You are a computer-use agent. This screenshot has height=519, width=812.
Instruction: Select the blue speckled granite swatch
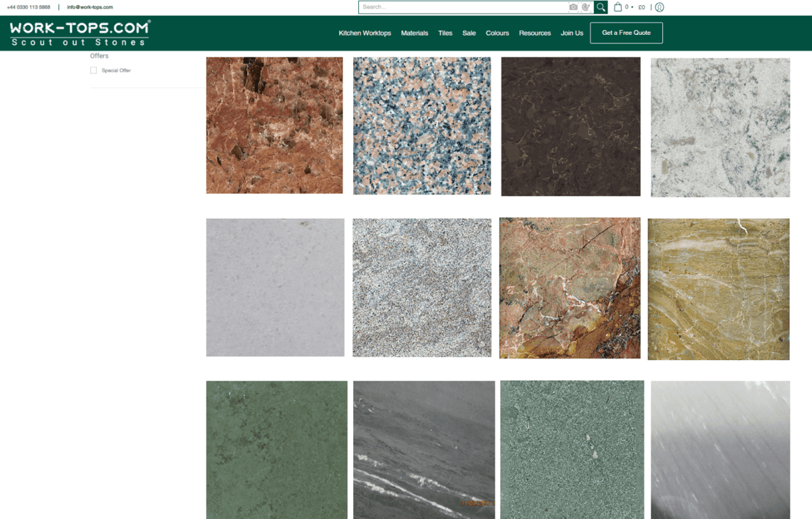[x=422, y=125]
